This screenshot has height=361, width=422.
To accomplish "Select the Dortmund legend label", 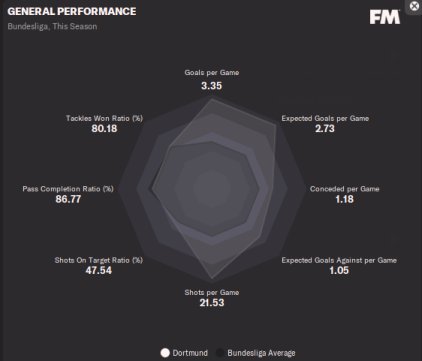I will [x=190, y=353].
